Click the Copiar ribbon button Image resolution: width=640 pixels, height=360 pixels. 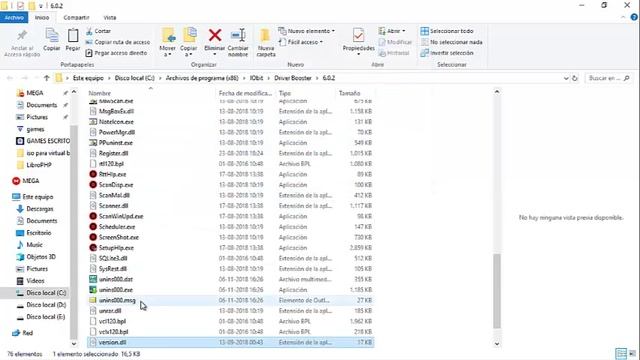52,40
